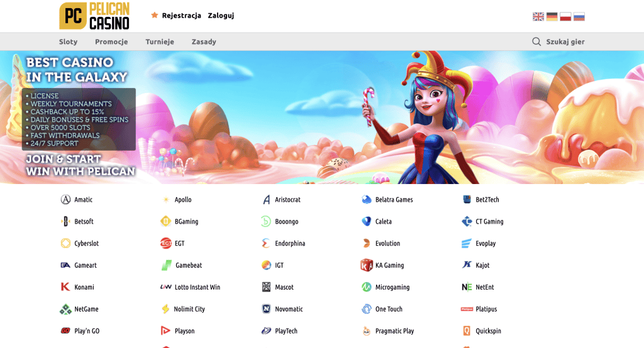
Task: Open the Platipus provider link
Action: [479, 308]
